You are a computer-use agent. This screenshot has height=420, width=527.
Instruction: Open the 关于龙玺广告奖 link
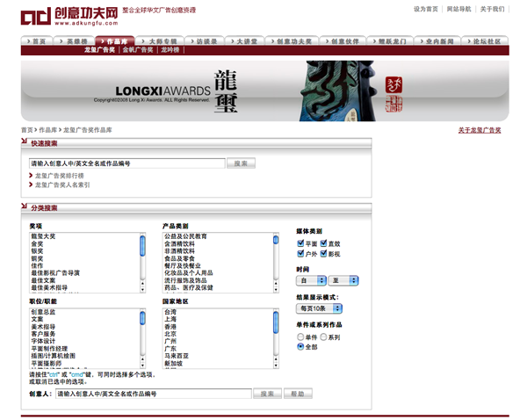point(480,130)
